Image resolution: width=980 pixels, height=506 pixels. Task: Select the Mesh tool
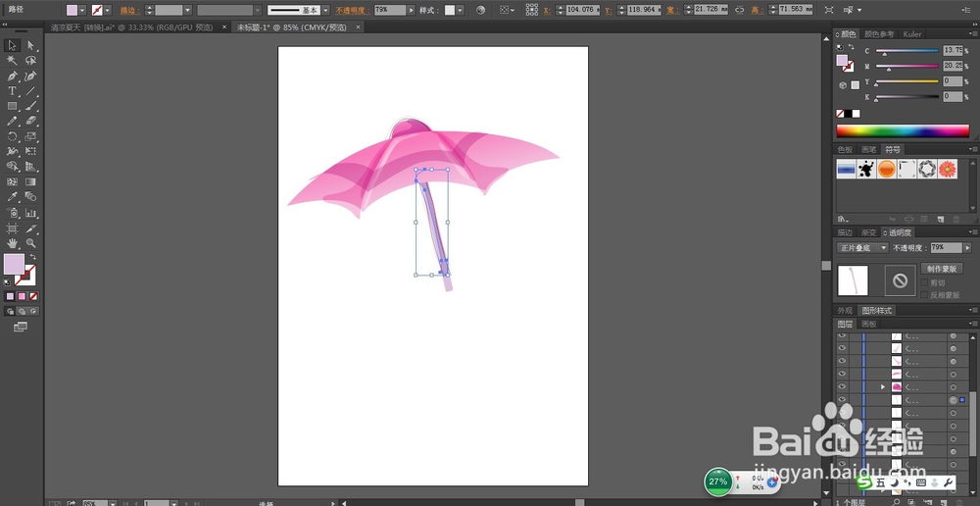(12, 182)
